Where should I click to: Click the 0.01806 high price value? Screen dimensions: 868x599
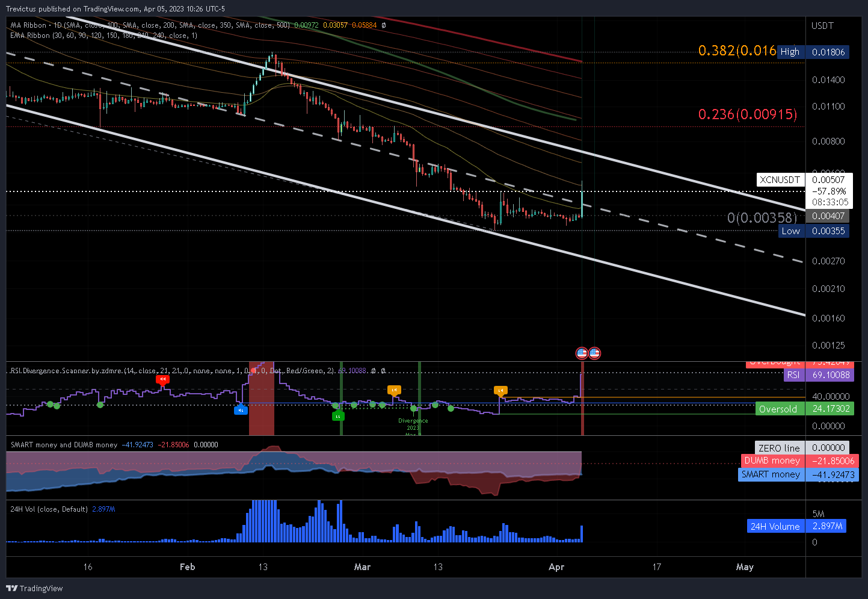click(x=828, y=52)
